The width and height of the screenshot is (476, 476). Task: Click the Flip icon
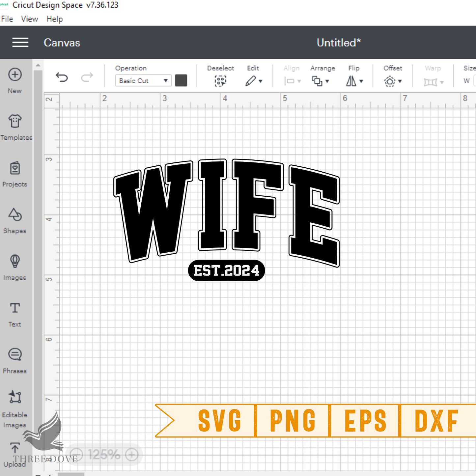[351, 81]
